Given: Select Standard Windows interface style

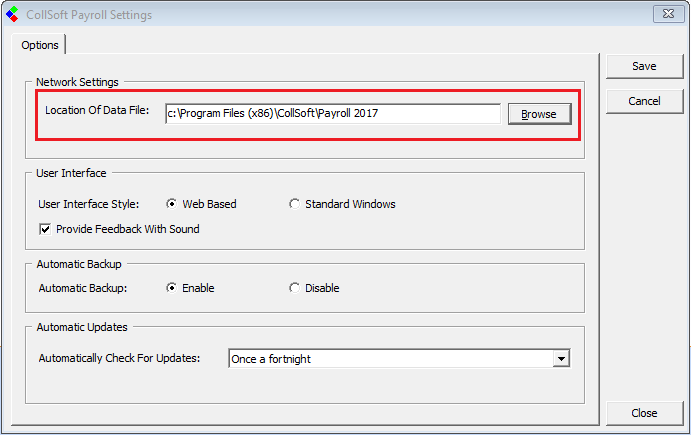Looking at the screenshot, I should 294,204.
